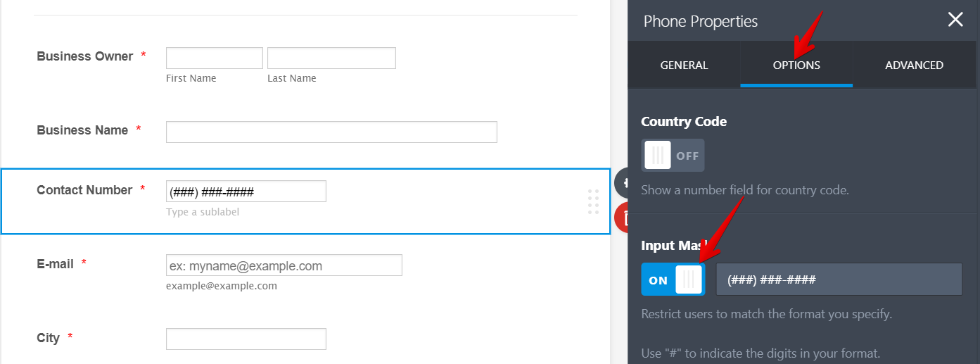This screenshot has height=364, width=980.
Task: Turn on the Country Code toggle
Action: [x=672, y=156]
